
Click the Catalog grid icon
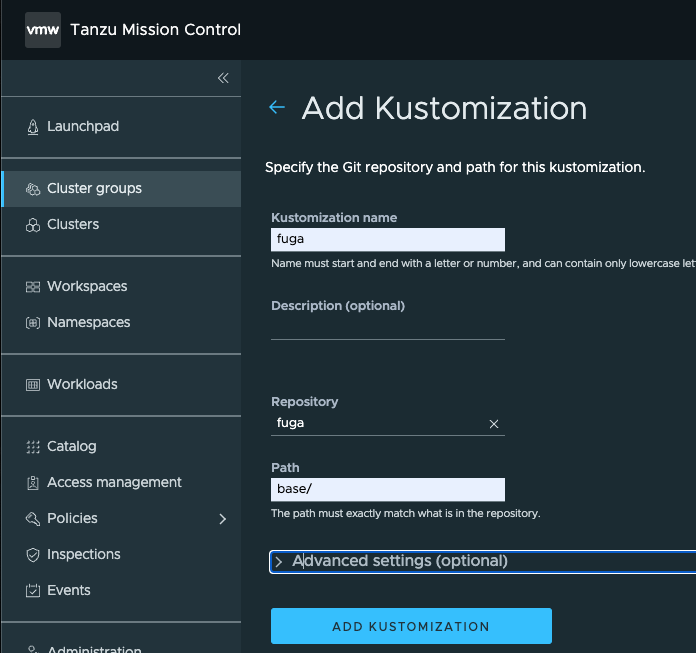33,447
